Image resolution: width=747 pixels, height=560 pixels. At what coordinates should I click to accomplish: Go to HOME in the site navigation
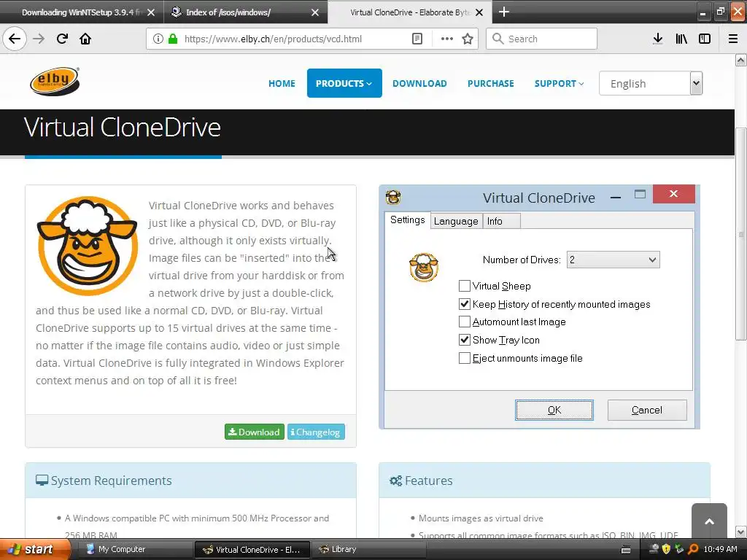click(x=282, y=83)
